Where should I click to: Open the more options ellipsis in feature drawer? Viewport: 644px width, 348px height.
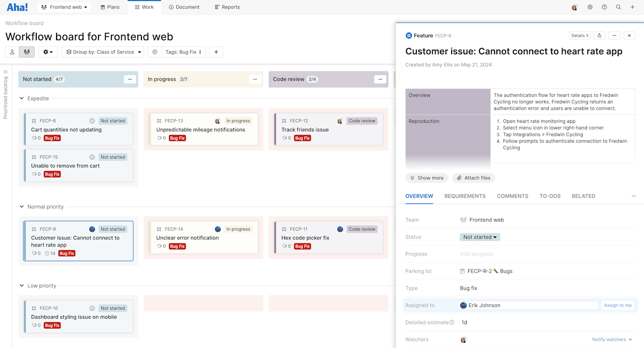614,35
